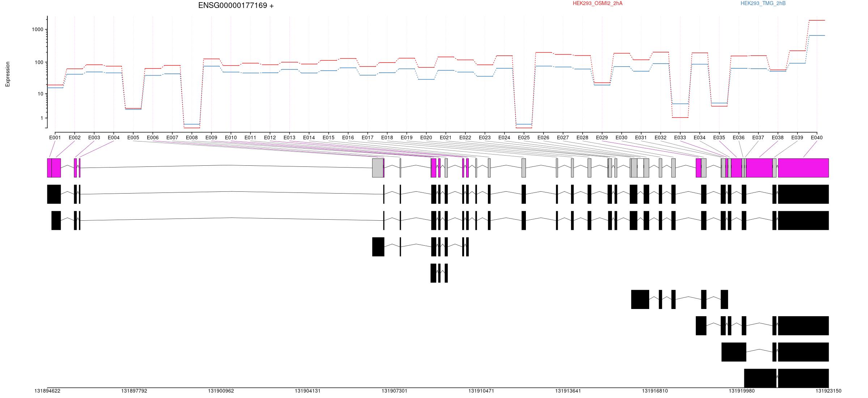This screenshot has height=398, width=868.
Task: Click exon label E021
Action: 446,137
